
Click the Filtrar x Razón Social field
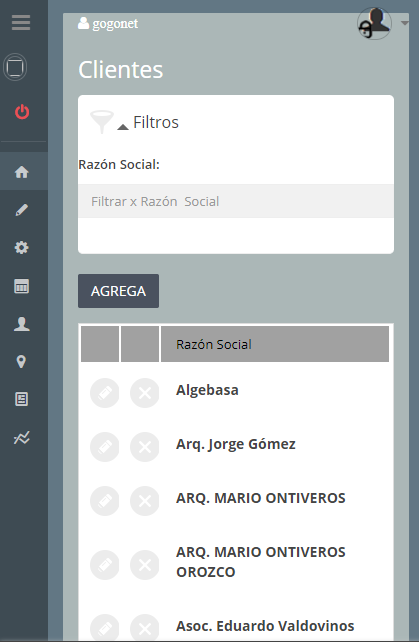(236, 201)
